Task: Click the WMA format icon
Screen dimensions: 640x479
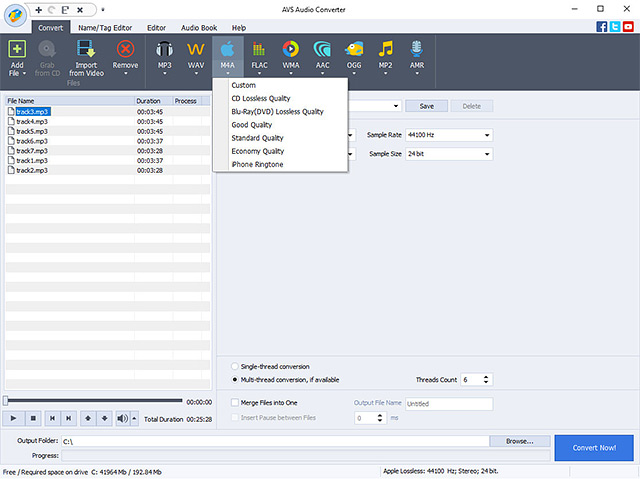Action: pos(291,55)
